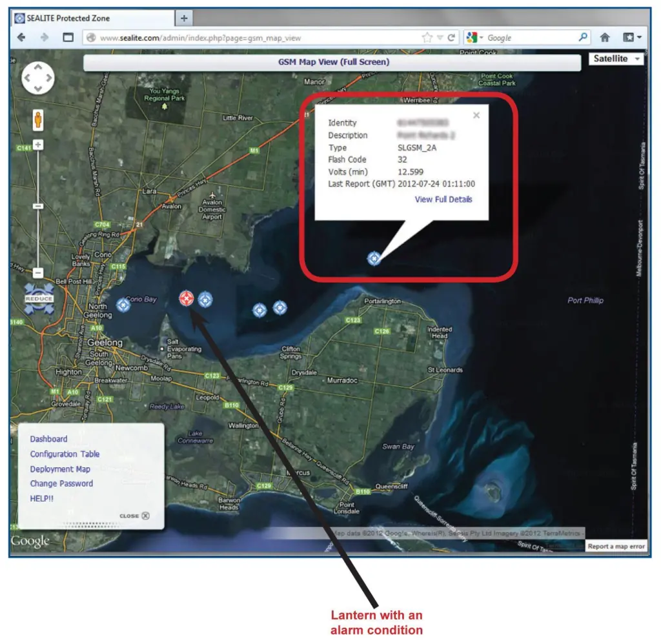Reload the page with refresh icon

pos(451,37)
